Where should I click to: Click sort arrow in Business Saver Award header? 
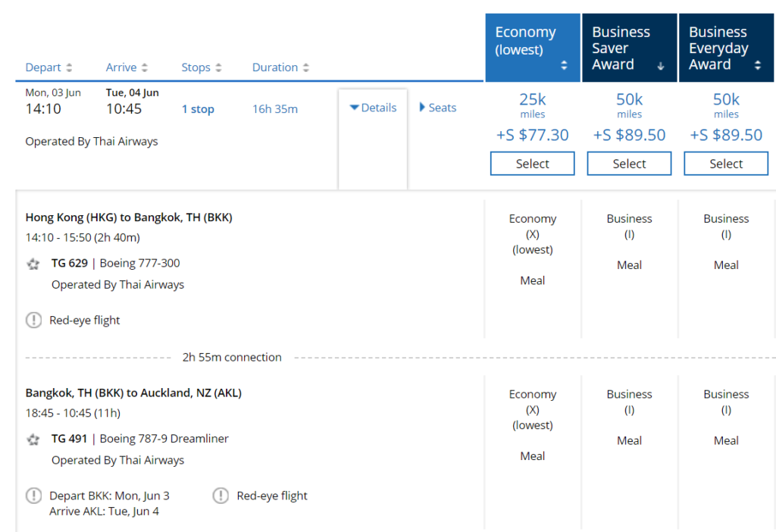(x=661, y=66)
